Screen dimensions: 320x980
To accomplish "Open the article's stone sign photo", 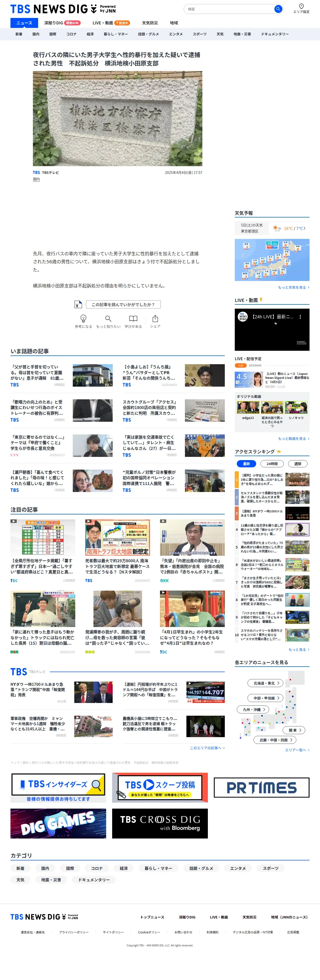I will tap(118, 118).
